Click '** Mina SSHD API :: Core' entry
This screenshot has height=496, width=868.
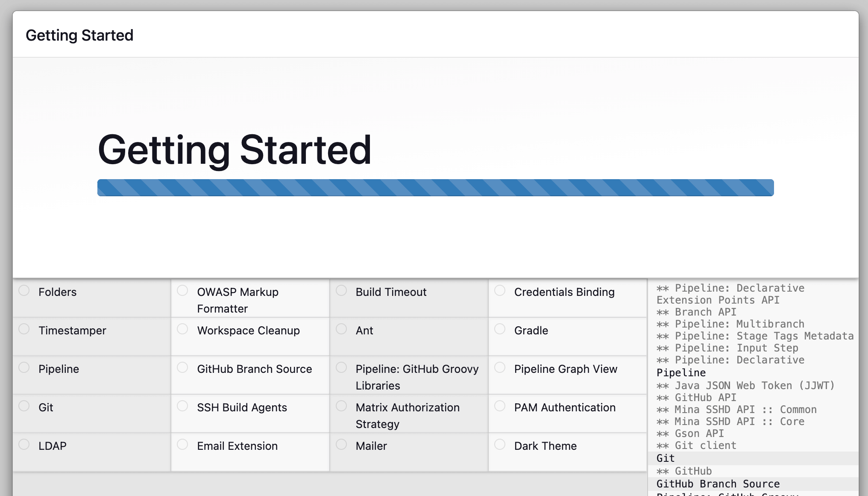click(730, 422)
